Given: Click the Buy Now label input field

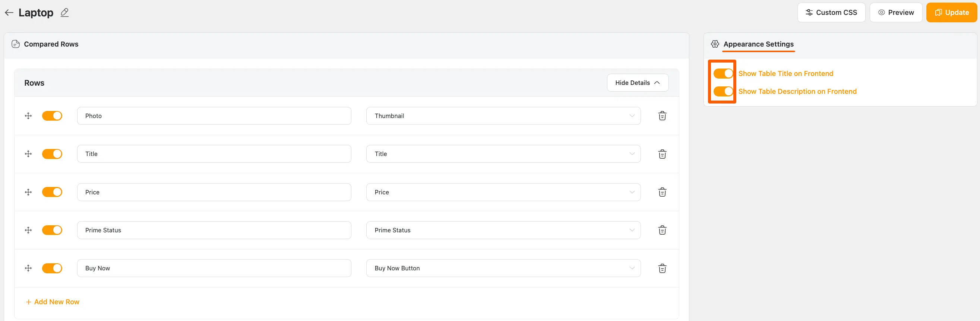Looking at the screenshot, I should point(214,268).
